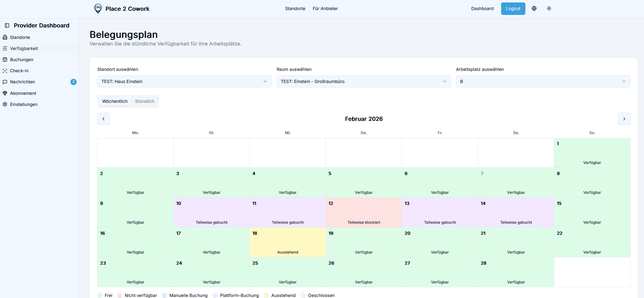Click the yellow Ausstehend legend swatch
This screenshot has height=298, width=644.
(266, 296)
